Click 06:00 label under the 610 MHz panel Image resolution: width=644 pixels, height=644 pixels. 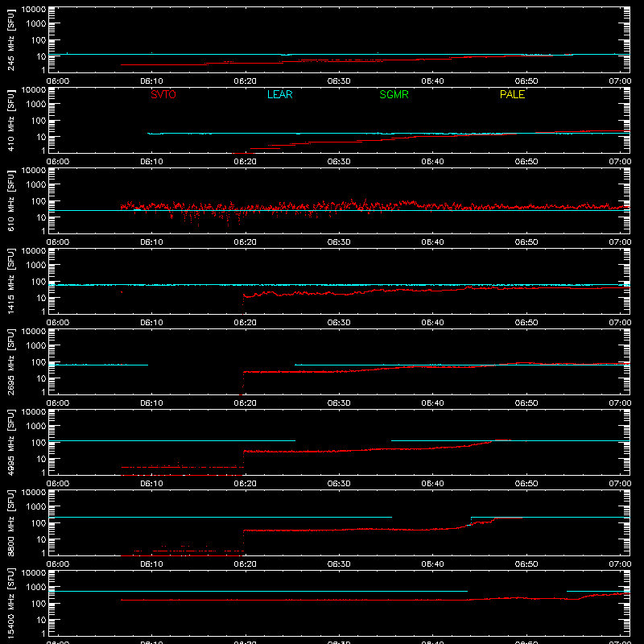(x=58, y=242)
